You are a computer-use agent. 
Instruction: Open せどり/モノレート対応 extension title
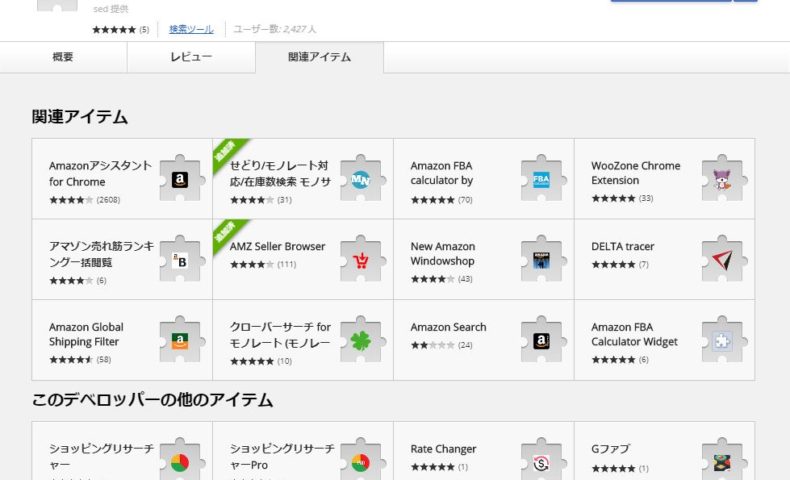(x=281, y=173)
